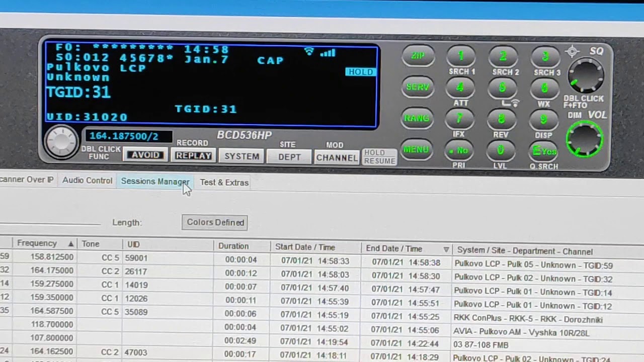This screenshot has width=644, height=362.
Task: Click the green MENU button
Action: click(416, 150)
